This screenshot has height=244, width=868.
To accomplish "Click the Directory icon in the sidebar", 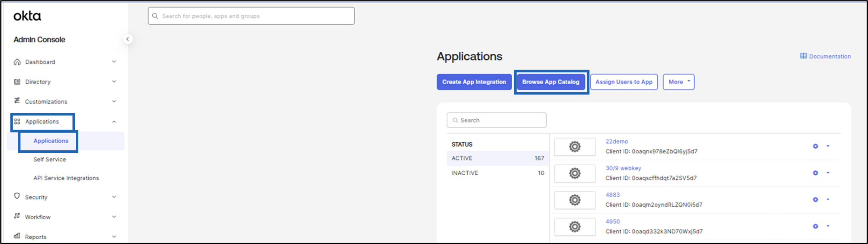I will [x=17, y=82].
